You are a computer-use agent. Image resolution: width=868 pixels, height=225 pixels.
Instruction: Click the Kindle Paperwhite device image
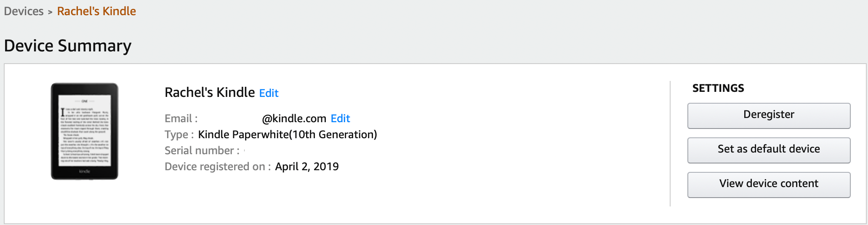[x=85, y=131]
